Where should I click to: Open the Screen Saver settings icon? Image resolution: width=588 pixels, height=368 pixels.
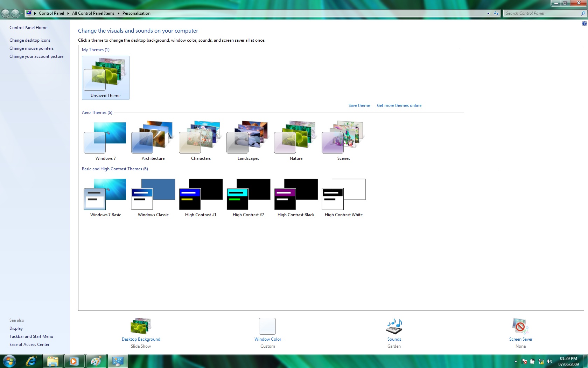[x=520, y=326]
